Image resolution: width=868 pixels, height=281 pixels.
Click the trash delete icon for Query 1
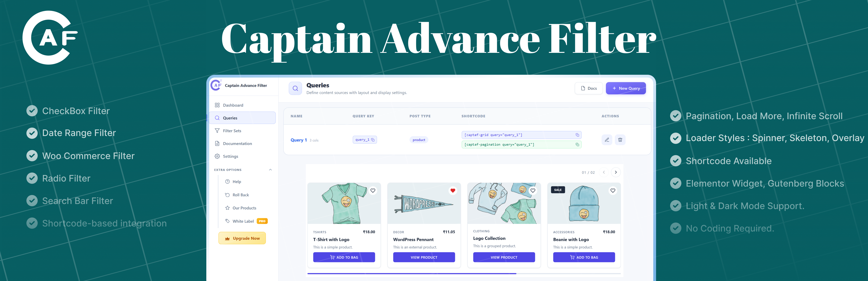coord(620,140)
